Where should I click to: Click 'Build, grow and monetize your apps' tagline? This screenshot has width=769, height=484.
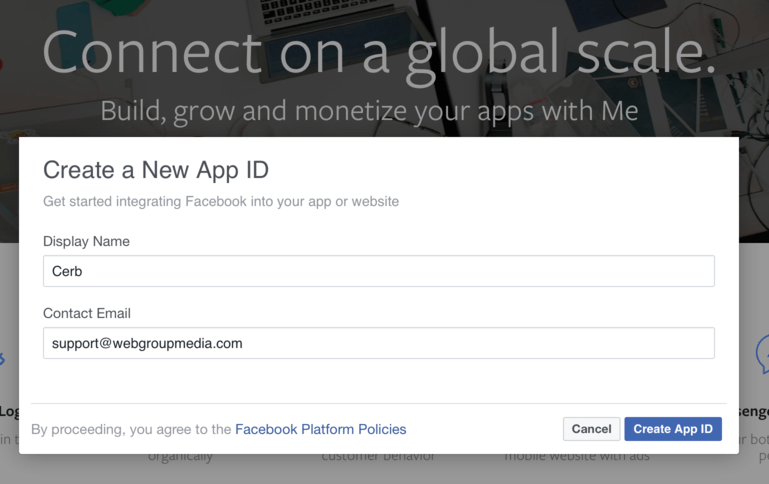tap(369, 111)
